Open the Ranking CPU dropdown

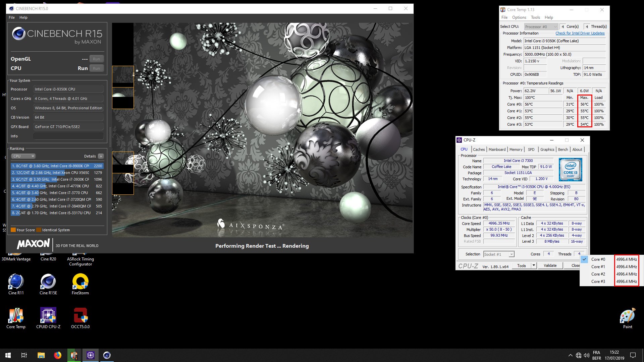(x=23, y=156)
